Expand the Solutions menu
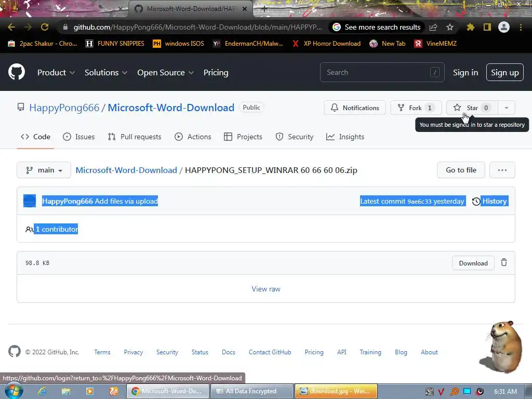The image size is (532, 399). 106,72
